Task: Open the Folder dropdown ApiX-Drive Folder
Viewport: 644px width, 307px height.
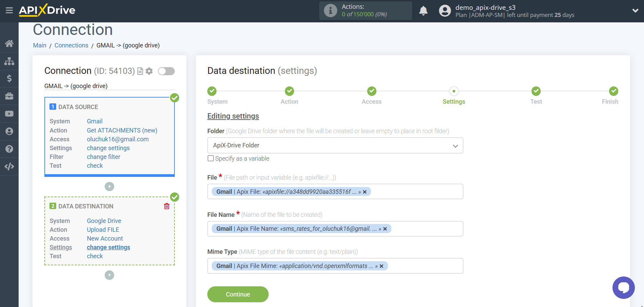Action: [x=335, y=145]
